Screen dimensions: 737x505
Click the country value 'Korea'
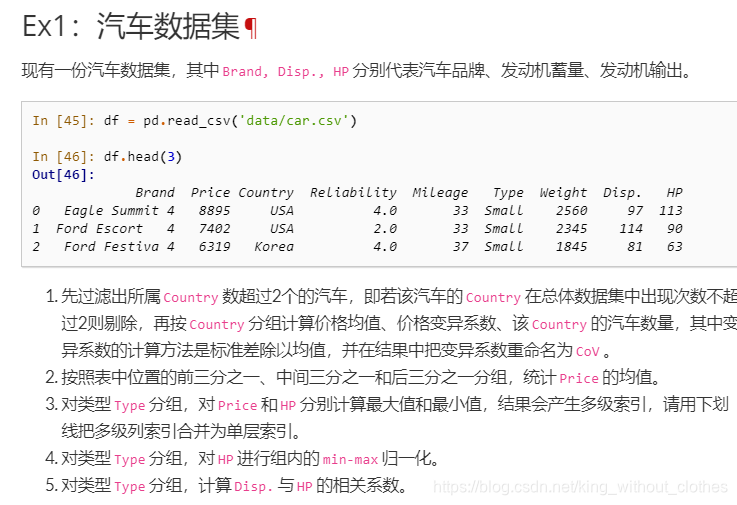click(274, 246)
